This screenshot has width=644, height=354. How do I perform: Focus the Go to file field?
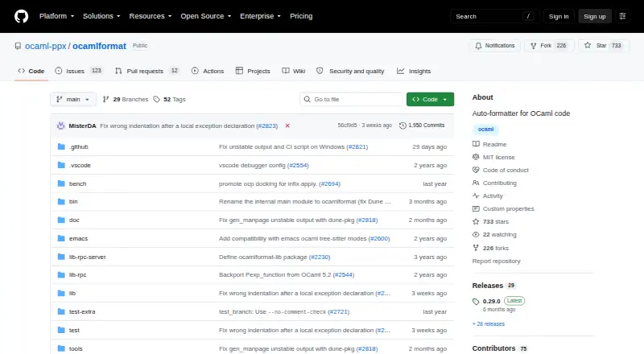coord(352,100)
